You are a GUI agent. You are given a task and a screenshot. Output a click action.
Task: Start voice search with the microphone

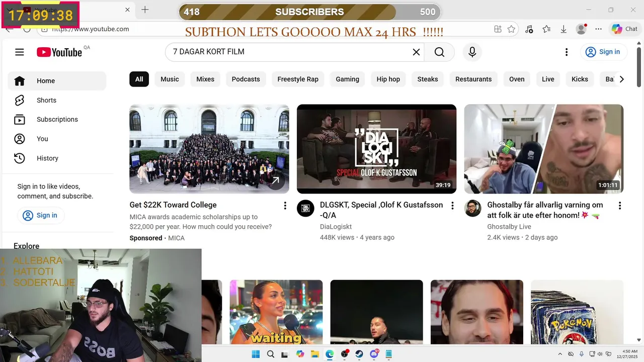[472, 52]
